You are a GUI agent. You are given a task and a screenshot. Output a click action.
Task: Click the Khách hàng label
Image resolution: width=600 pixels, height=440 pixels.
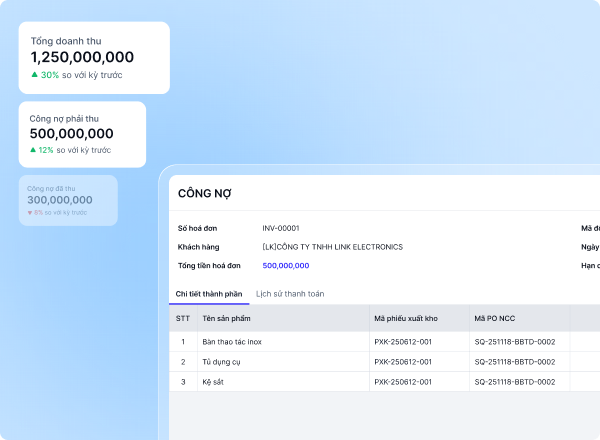pyautogui.click(x=198, y=247)
